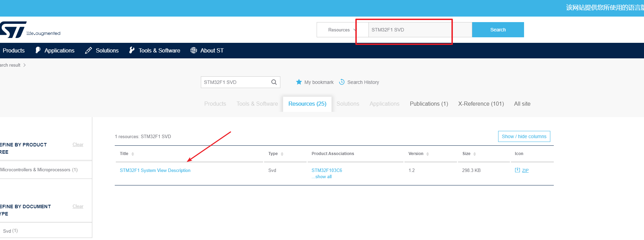Open STM32F1 System View Description link

[x=155, y=170]
